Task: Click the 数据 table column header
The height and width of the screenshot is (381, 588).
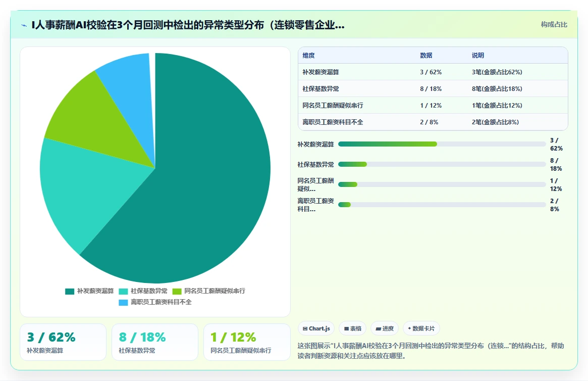Action: [426, 56]
